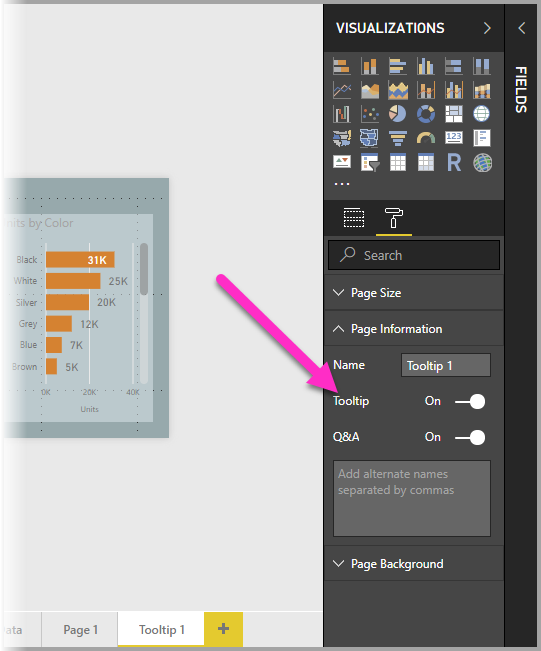
Task: Select the R script visual
Action: click(454, 162)
